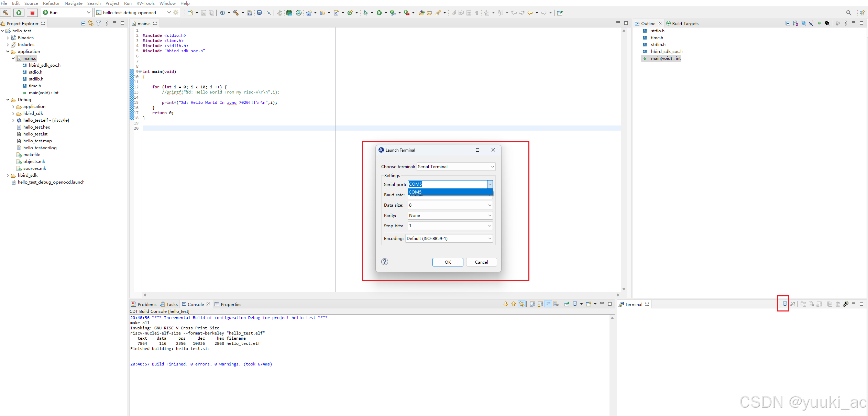868x416 pixels.
Task: Select hello_test.hex in Project Explorer
Action: tap(36, 127)
